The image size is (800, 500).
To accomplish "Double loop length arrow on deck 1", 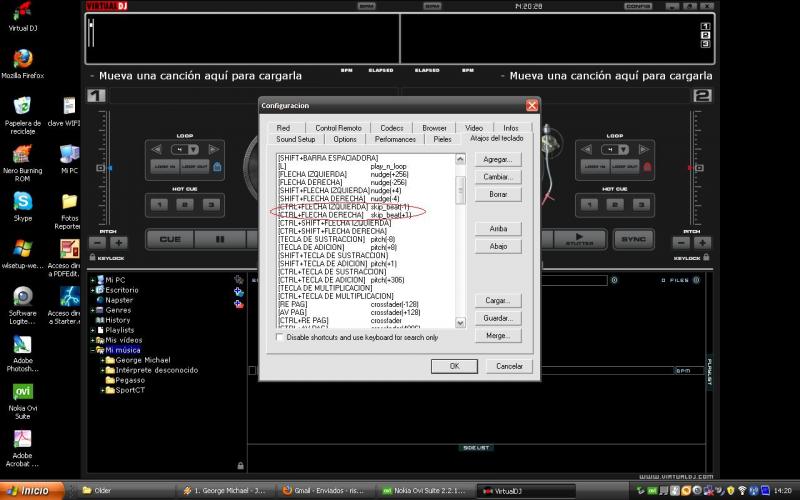I will click(214, 149).
